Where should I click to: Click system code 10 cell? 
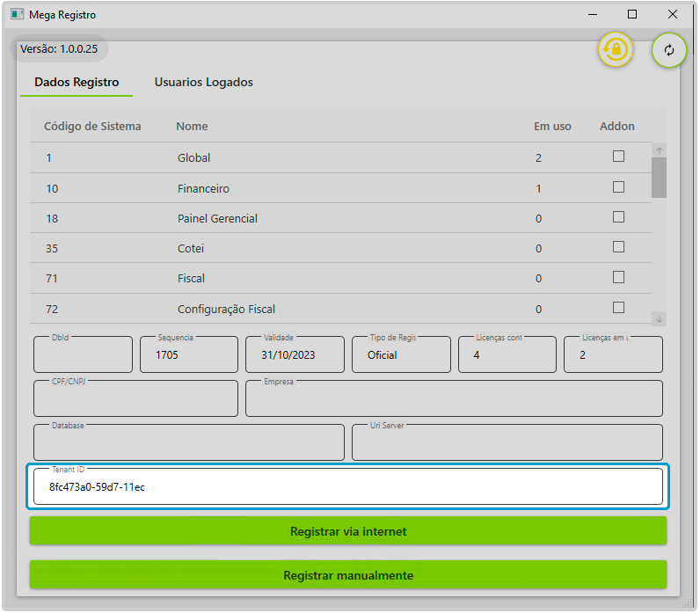pyautogui.click(x=52, y=188)
